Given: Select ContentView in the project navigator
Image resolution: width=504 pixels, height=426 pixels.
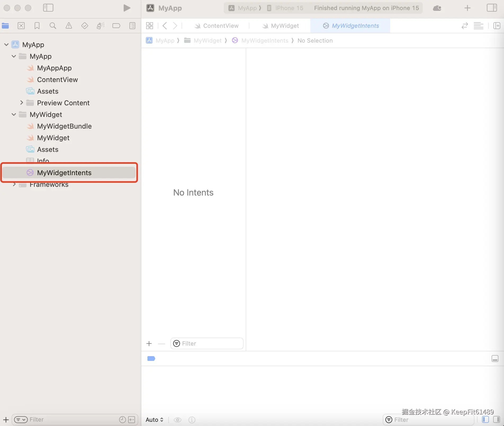Looking at the screenshot, I should [x=57, y=80].
